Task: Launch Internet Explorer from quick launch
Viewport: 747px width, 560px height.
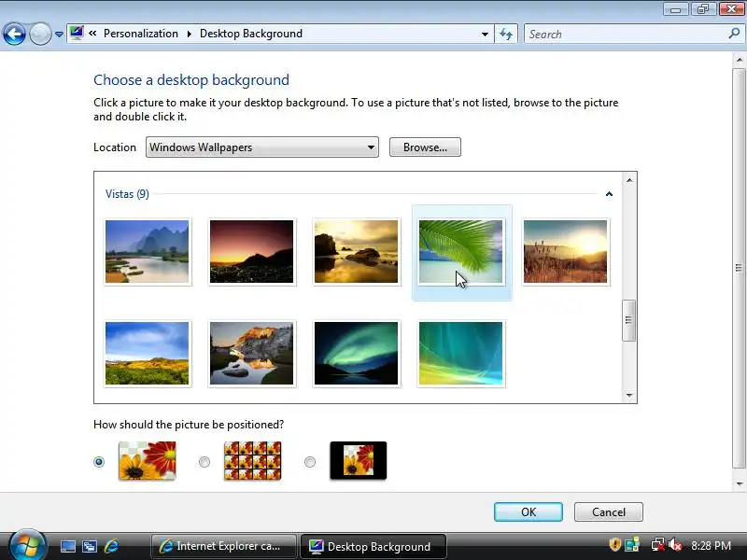Action: 111,546
